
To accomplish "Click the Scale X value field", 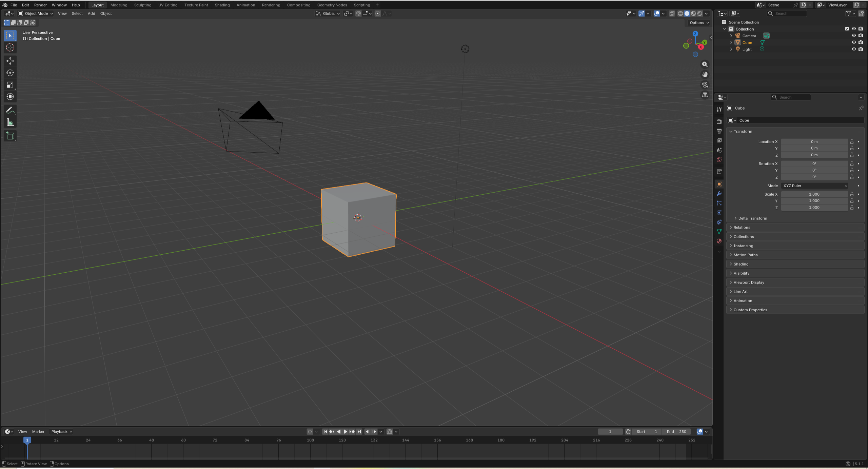I will coord(814,194).
